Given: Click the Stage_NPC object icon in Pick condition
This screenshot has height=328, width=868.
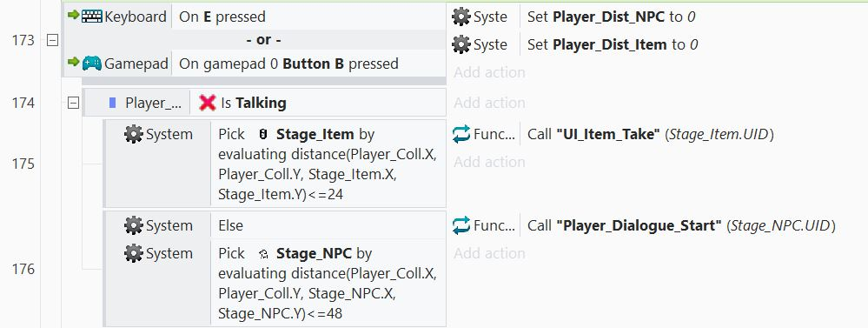Looking at the screenshot, I should pyautogui.click(x=263, y=254).
